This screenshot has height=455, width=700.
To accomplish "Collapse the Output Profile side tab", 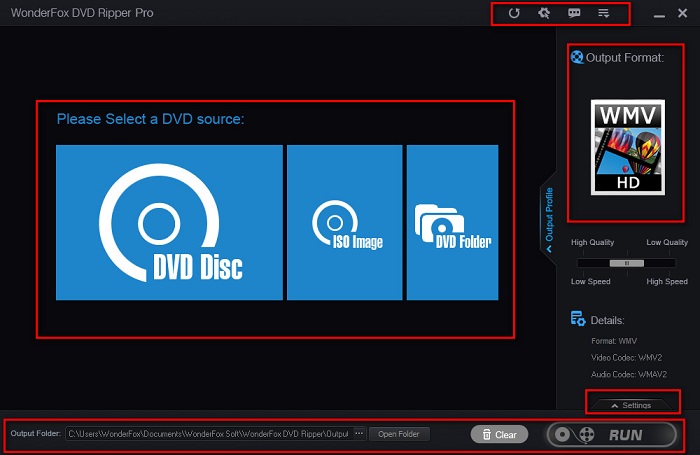I will click(x=549, y=220).
